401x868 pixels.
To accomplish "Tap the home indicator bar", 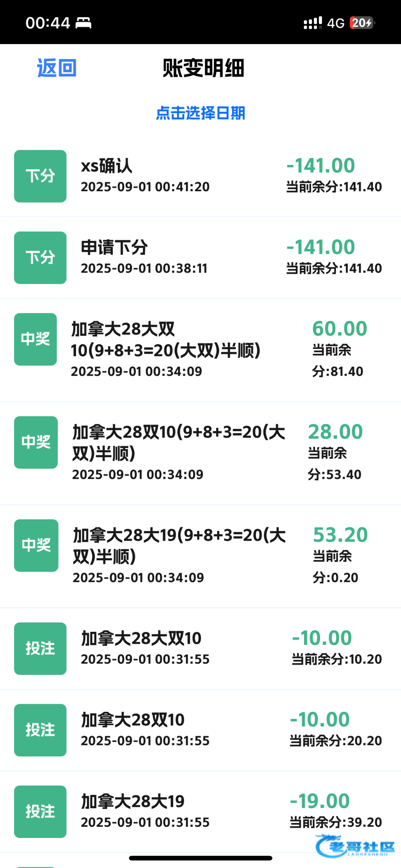I will (200, 858).
